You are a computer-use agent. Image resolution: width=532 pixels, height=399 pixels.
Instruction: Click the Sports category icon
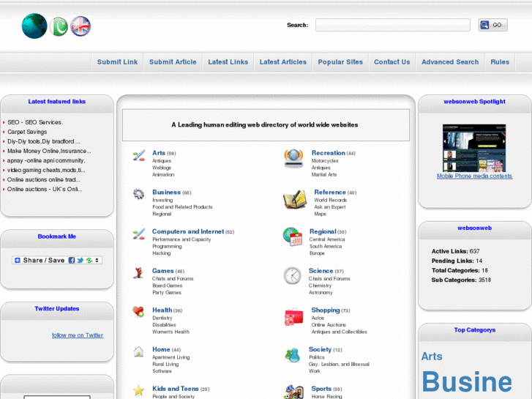(x=294, y=392)
